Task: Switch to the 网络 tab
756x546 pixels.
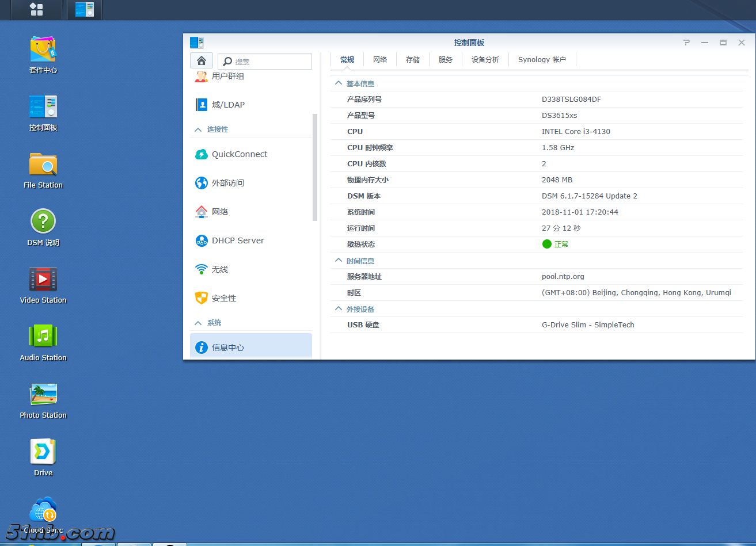Action: [x=380, y=60]
